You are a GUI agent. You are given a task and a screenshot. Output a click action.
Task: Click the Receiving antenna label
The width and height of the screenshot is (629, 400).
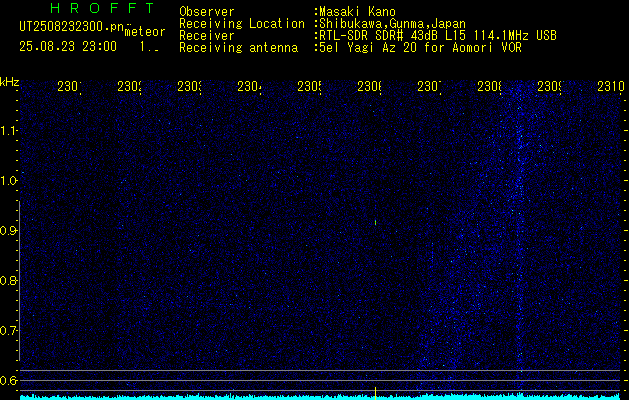239,48
